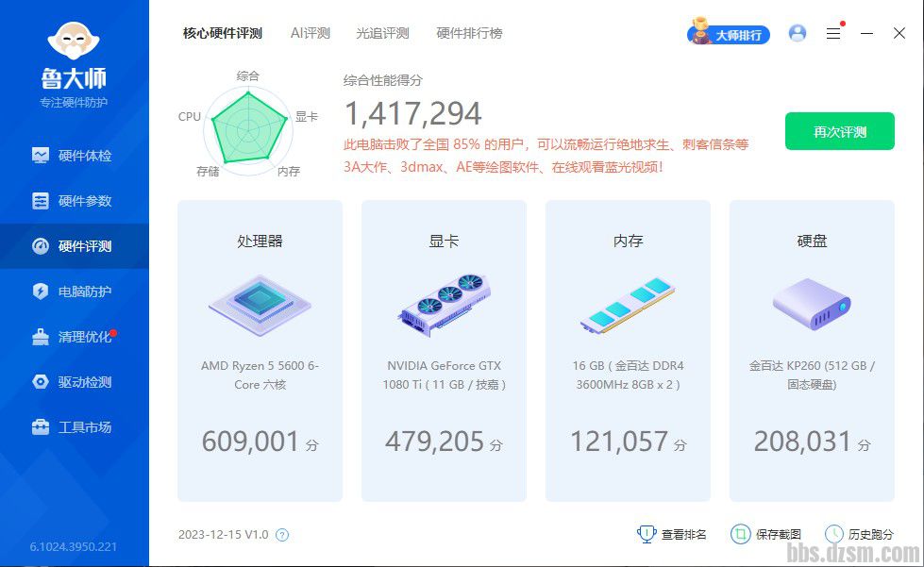Viewport: 924px width, 567px height.
Task: Open the 硬件排行榜 tab
Action: coord(469,33)
